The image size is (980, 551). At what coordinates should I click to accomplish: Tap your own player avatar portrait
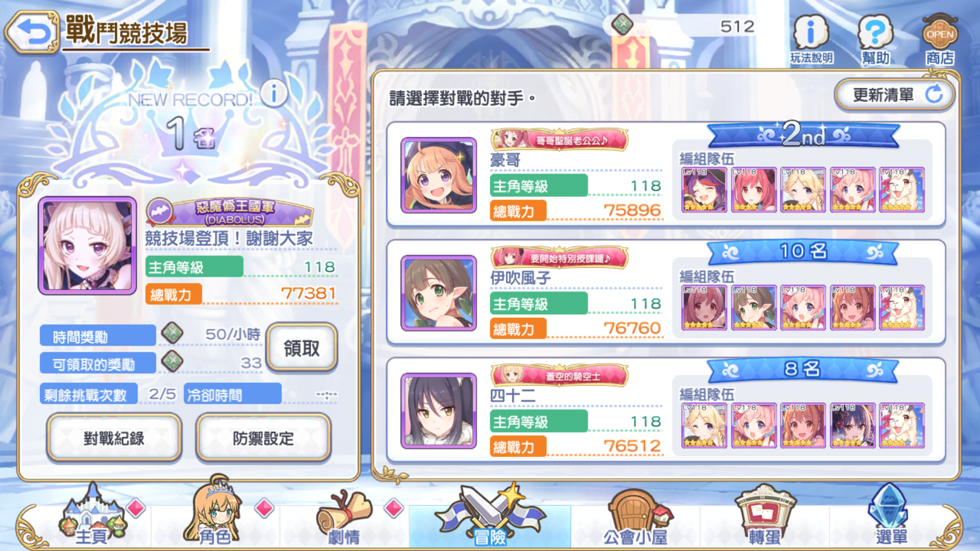[87, 246]
